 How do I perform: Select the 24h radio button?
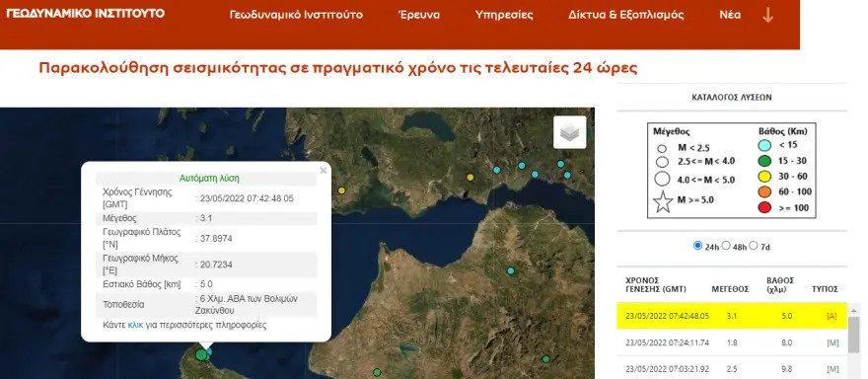pos(697,246)
